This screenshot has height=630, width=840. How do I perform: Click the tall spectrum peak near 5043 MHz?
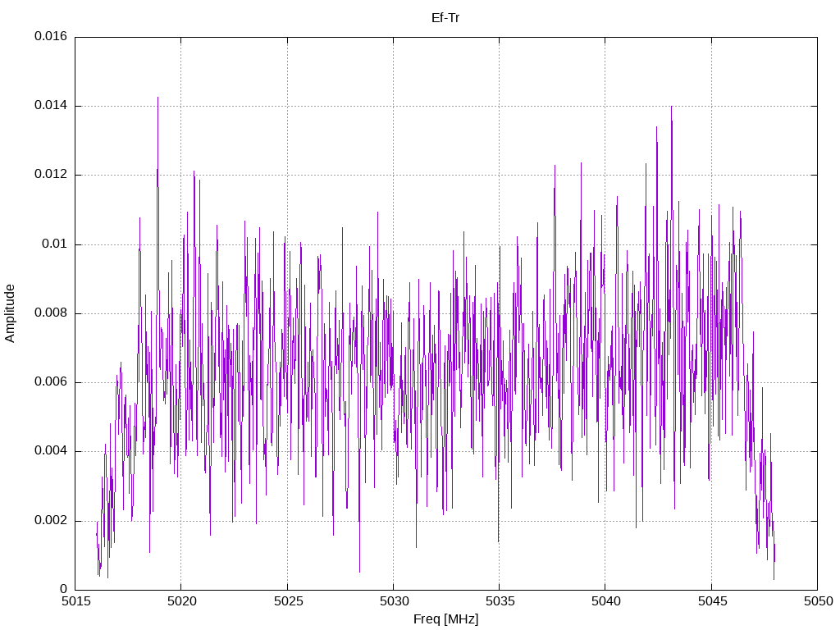pyautogui.click(x=671, y=107)
